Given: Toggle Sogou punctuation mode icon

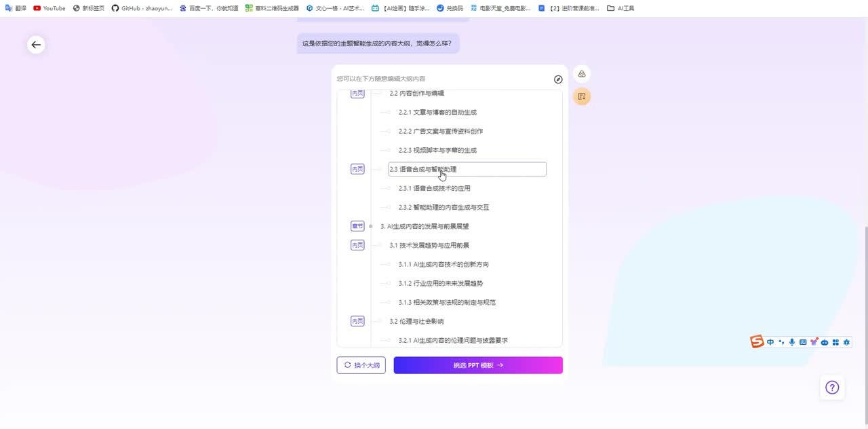Looking at the screenshot, I should [781, 342].
